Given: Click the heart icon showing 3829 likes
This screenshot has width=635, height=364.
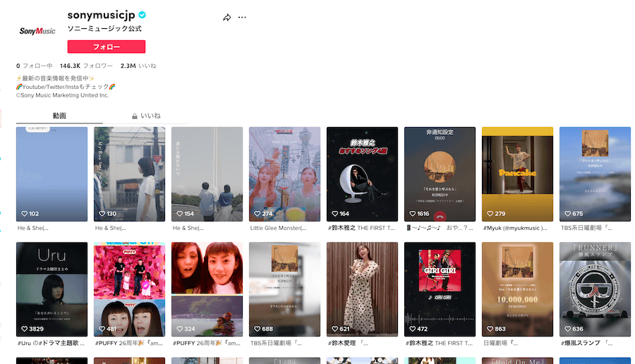Looking at the screenshot, I should 24,329.
